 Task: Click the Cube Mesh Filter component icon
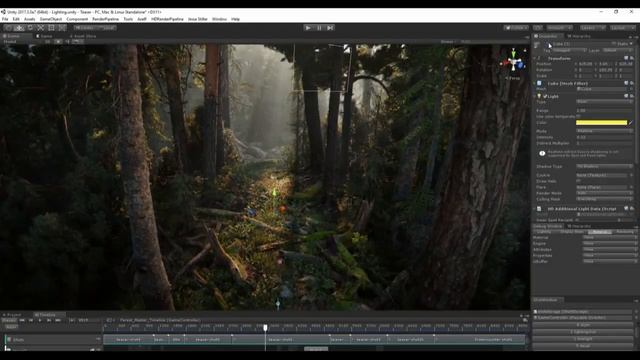coord(539,83)
